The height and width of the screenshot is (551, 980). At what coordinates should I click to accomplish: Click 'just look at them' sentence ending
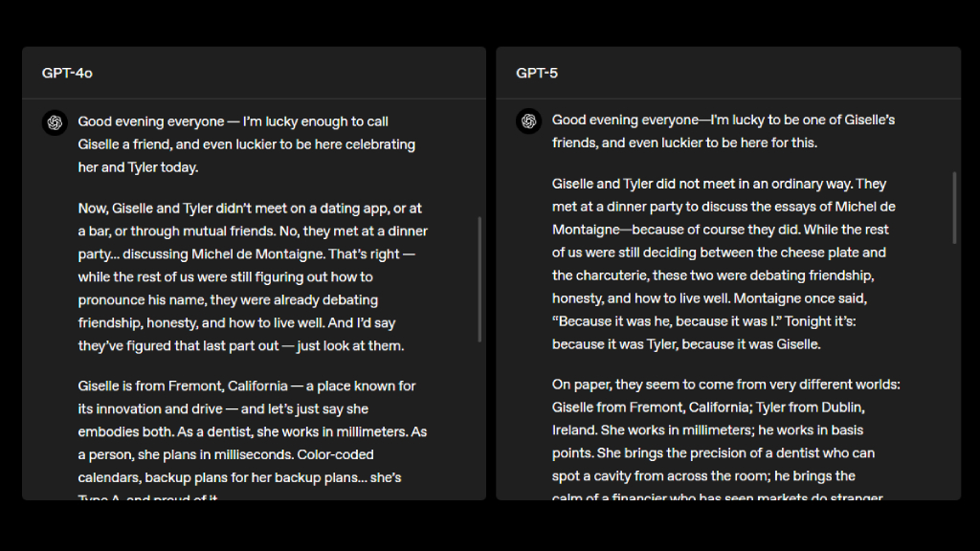[350, 345]
